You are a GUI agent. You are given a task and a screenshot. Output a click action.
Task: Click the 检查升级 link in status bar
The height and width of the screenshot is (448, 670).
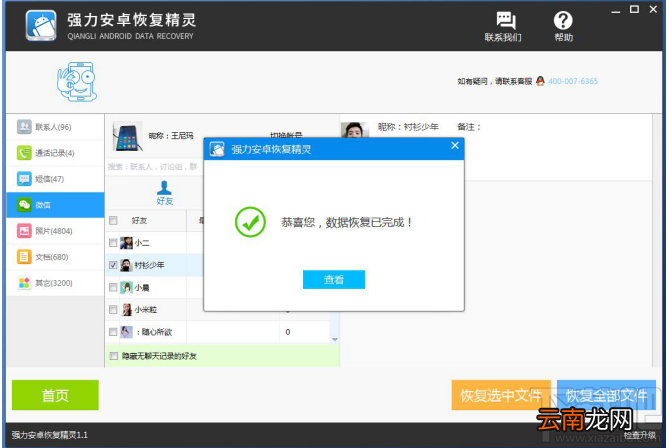pyautogui.click(x=640, y=435)
